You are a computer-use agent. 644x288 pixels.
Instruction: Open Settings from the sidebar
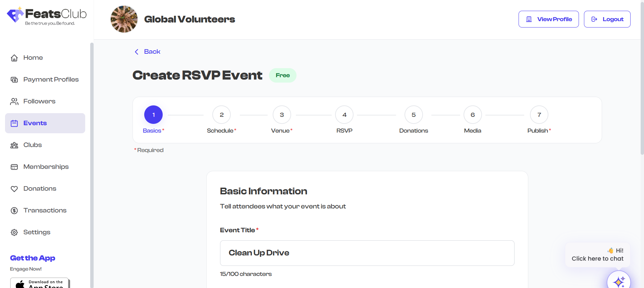click(x=45, y=232)
